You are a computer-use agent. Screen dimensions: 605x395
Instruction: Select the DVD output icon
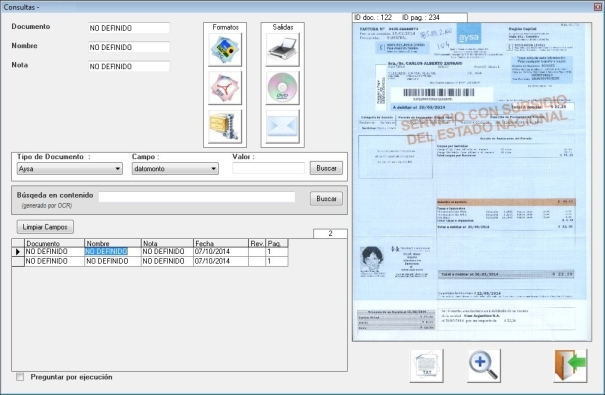(282, 88)
